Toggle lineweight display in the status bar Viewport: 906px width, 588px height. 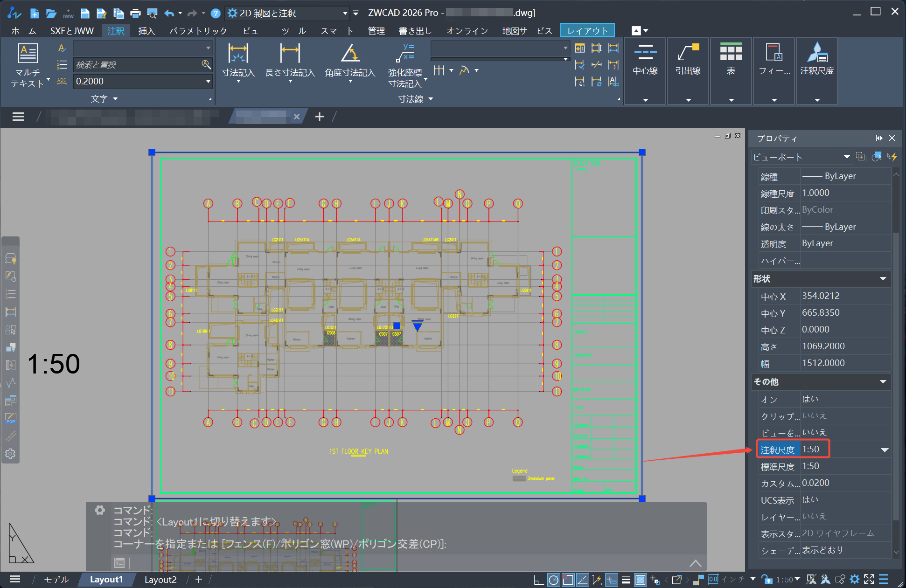click(626, 580)
